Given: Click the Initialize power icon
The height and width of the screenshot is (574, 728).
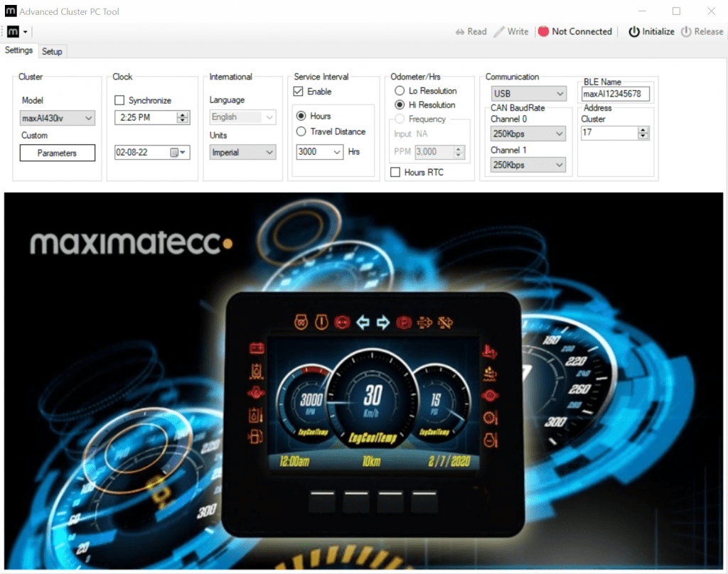Looking at the screenshot, I should point(635,31).
